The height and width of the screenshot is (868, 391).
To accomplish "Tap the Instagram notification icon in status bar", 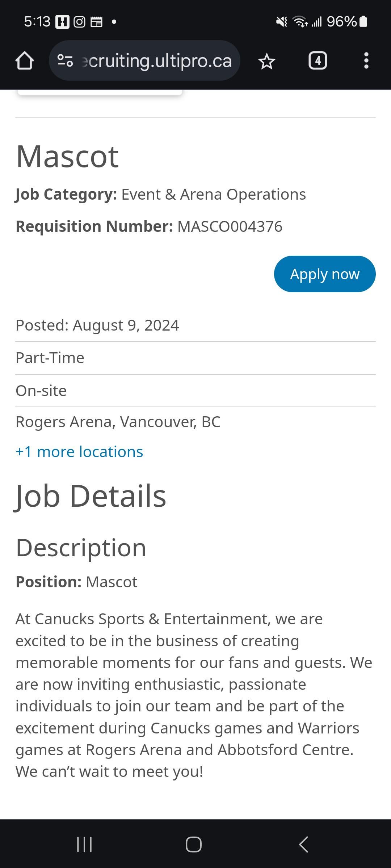I will [x=79, y=22].
